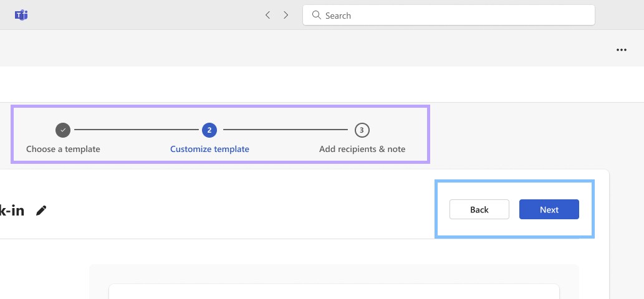
Task: Click the progress line between steps 2 and 3
Action: [286, 130]
